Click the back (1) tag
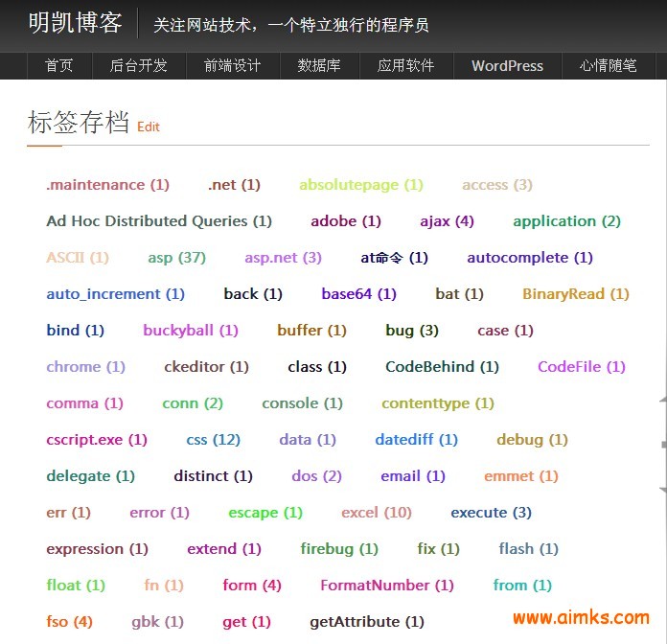667x644 pixels. pyautogui.click(x=253, y=294)
